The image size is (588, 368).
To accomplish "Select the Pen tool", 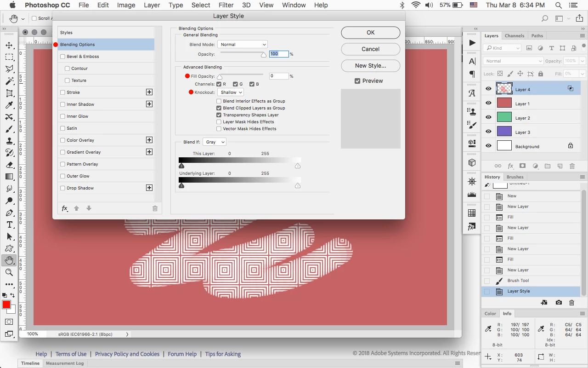I will (9, 213).
